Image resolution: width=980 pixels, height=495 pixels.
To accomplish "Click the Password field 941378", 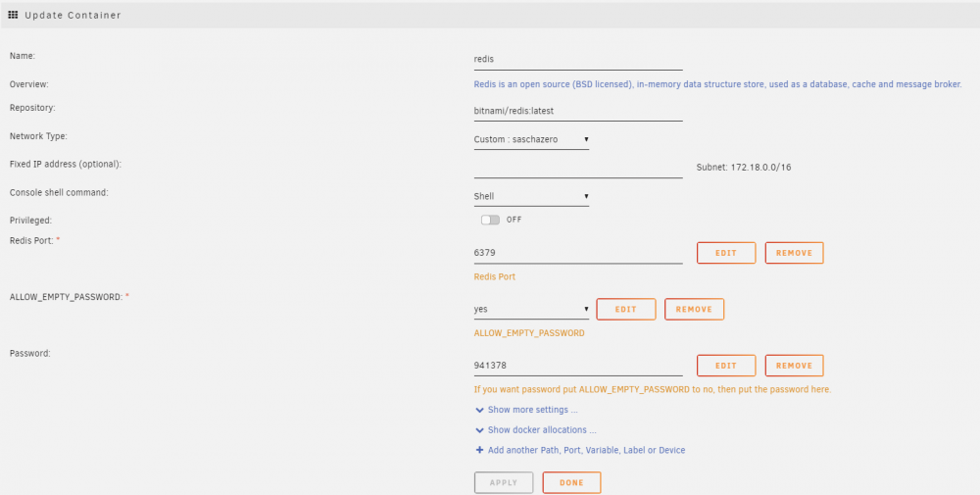I will tap(578, 366).
